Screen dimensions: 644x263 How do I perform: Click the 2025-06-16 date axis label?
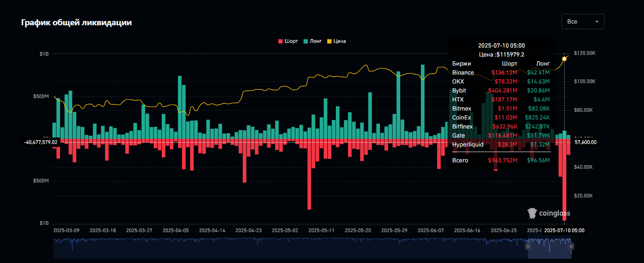467,230
